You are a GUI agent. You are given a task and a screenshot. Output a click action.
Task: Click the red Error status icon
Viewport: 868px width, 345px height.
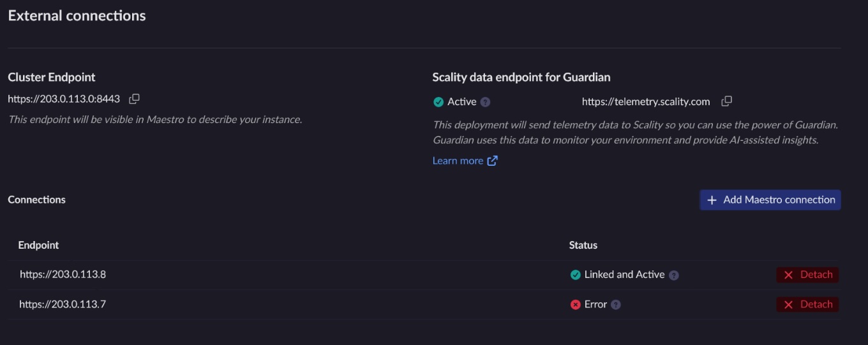tap(575, 305)
